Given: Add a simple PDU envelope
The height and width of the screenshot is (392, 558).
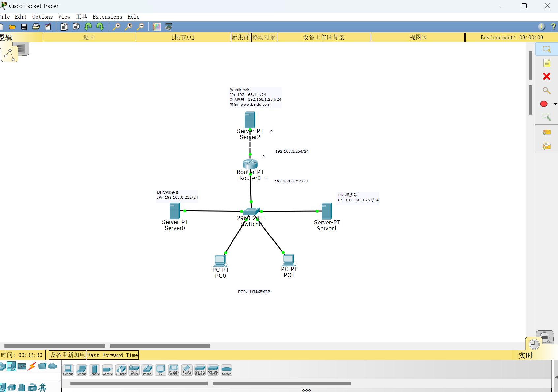Looking at the screenshot, I should point(547,132).
